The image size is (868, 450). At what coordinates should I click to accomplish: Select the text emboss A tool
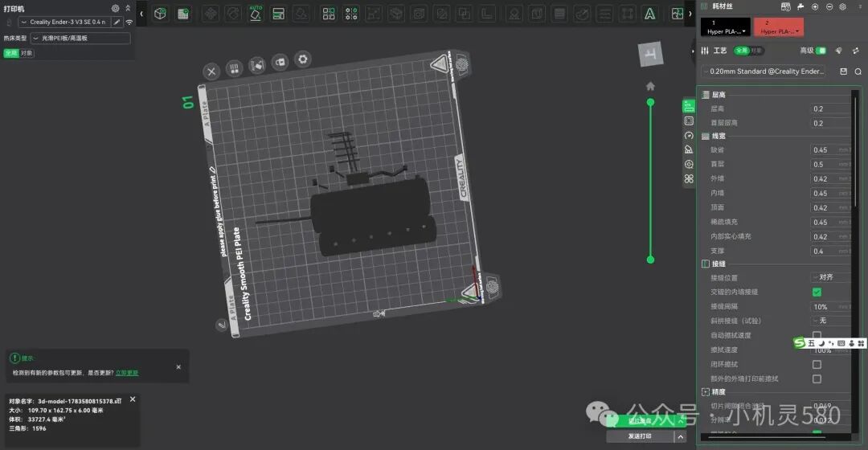click(x=650, y=14)
